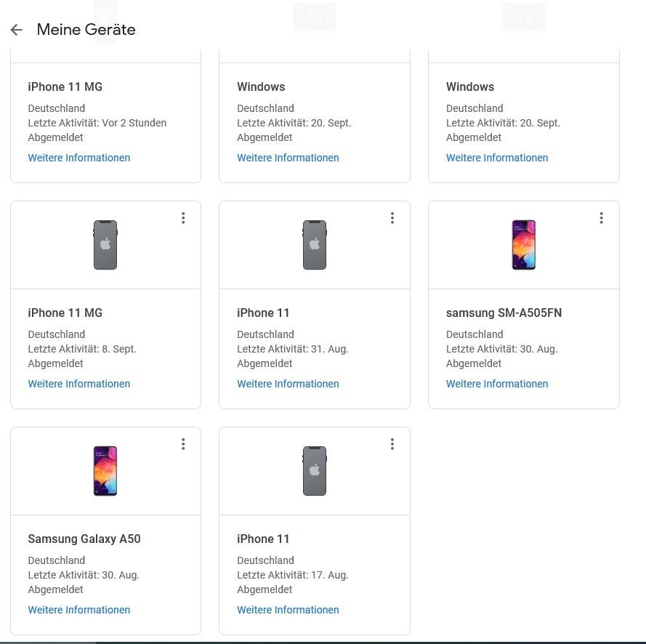The image size is (646, 644).
Task: Open three-dot menu on samsung SM-A505FN card
Action: point(602,218)
